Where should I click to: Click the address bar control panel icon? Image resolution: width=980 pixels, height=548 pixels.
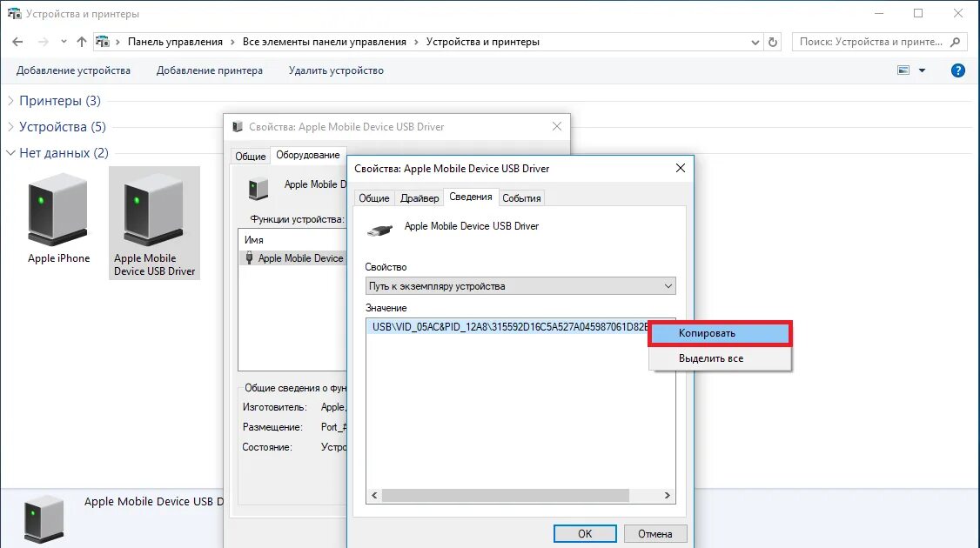click(x=103, y=42)
